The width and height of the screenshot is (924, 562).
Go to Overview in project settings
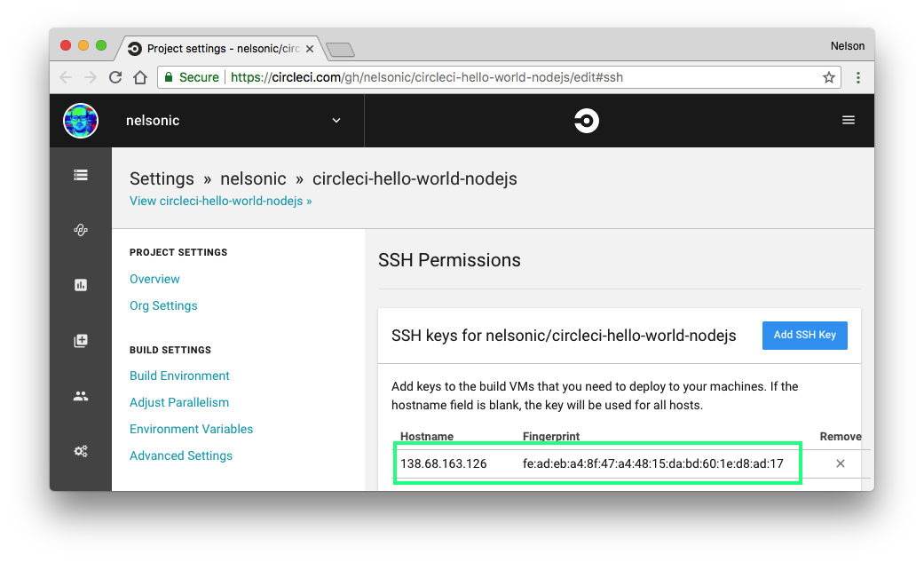point(154,279)
